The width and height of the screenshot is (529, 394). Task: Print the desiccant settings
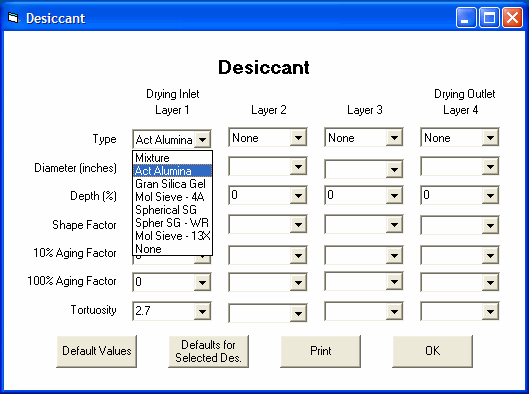click(x=321, y=351)
